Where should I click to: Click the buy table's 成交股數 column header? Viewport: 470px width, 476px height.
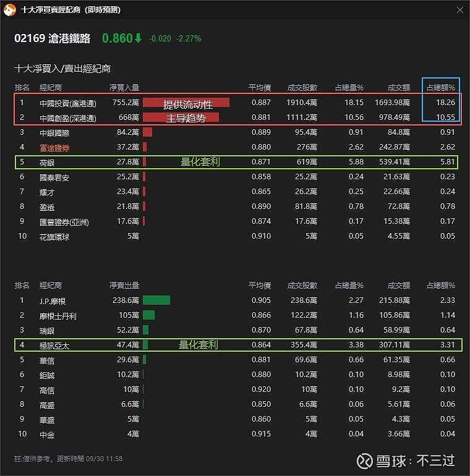pos(302,87)
